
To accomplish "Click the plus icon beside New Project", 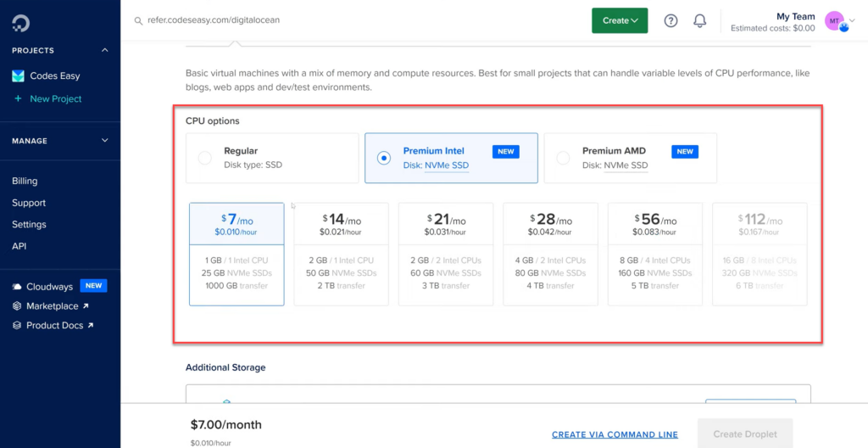I will [19, 98].
